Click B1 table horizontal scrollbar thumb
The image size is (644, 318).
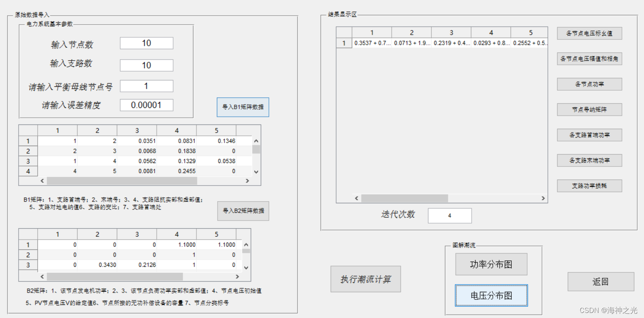pos(122,181)
